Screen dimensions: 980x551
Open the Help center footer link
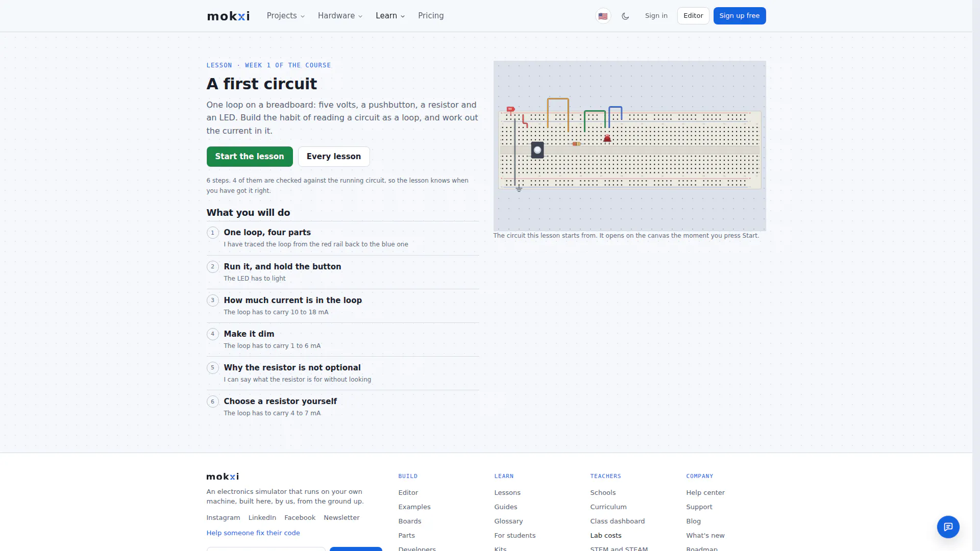[x=705, y=493]
